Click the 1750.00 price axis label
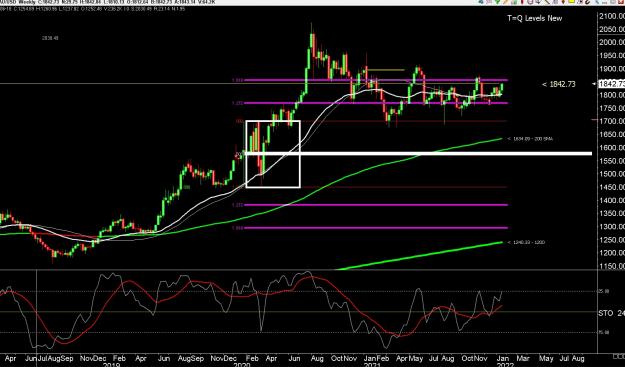Screen dimensions: 625x367 pos(612,108)
